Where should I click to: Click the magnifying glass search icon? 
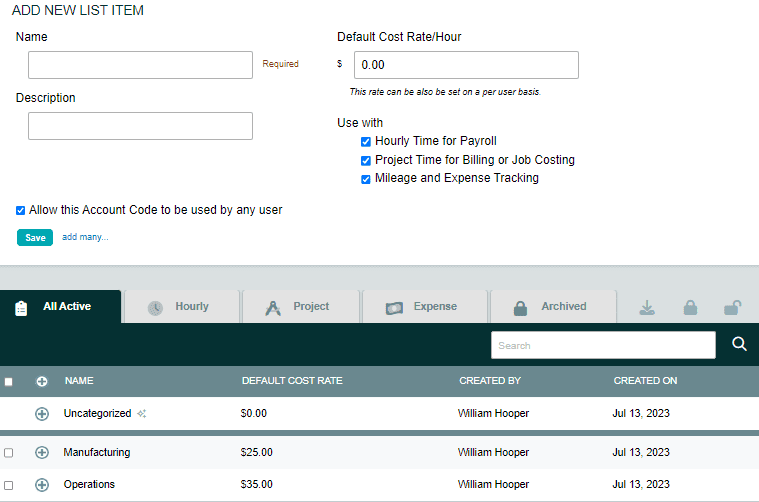739,344
